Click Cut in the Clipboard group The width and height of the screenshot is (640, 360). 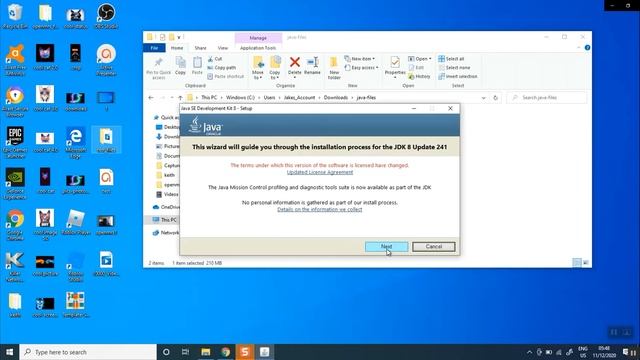(x=215, y=59)
